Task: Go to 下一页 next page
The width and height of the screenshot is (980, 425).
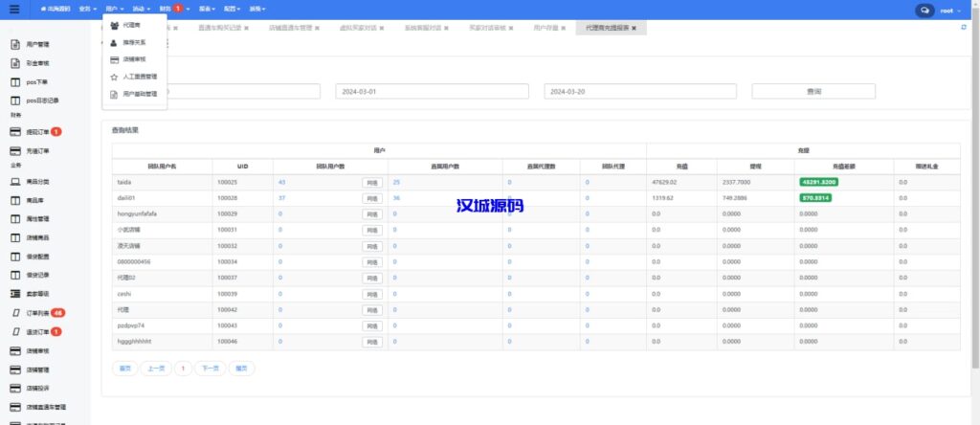Action: (x=210, y=369)
